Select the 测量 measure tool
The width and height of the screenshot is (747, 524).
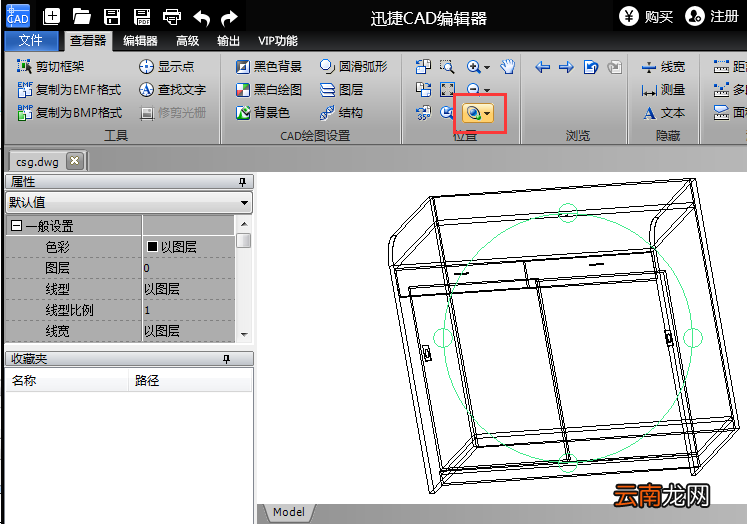663,90
